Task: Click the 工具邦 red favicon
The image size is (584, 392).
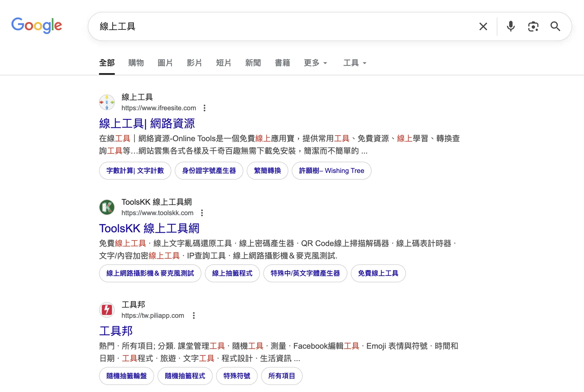Action: (x=107, y=310)
